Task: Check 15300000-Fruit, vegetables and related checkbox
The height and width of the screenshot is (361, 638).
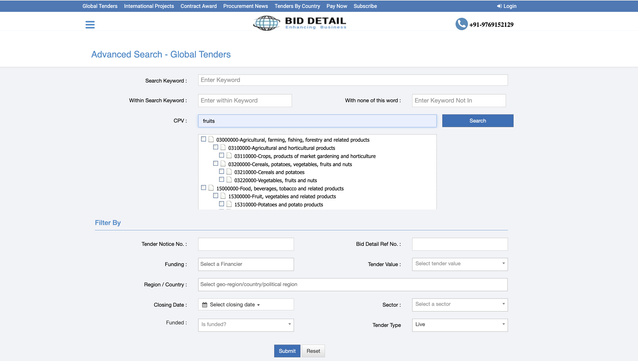Action: click(216, 196)
